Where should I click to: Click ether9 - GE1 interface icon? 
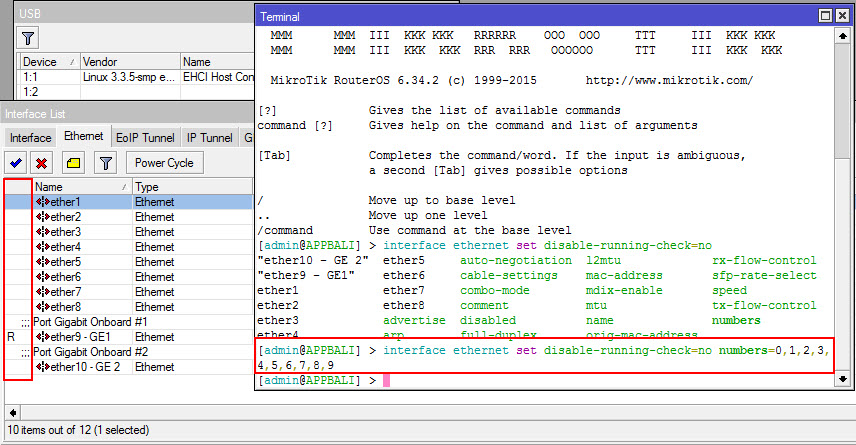tap(43, 337)
